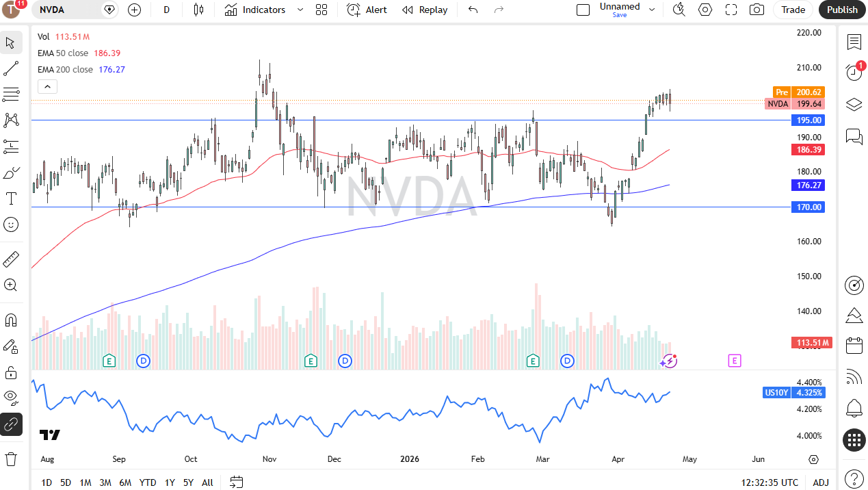Remove drawings with the trash icon

point(11,459)
